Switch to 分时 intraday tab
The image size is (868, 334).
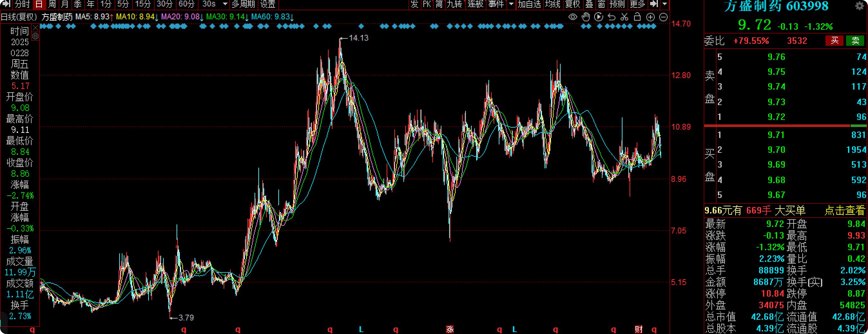click(x=22, y=4)
